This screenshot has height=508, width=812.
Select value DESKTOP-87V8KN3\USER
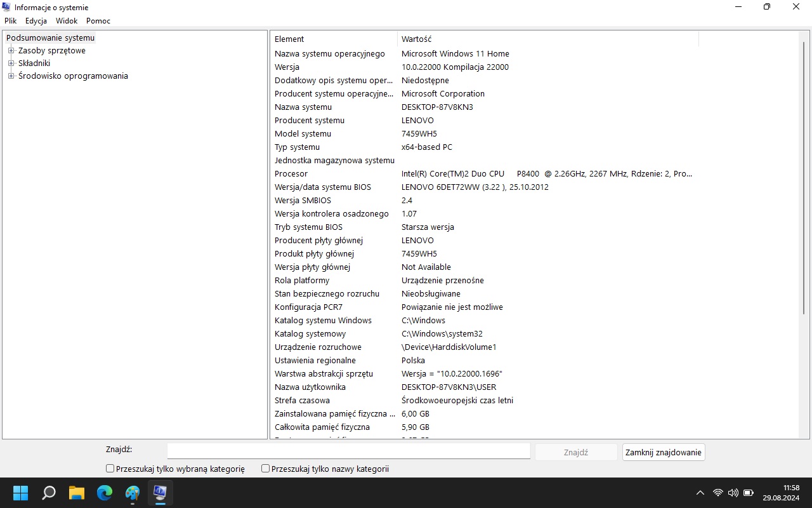449,387
